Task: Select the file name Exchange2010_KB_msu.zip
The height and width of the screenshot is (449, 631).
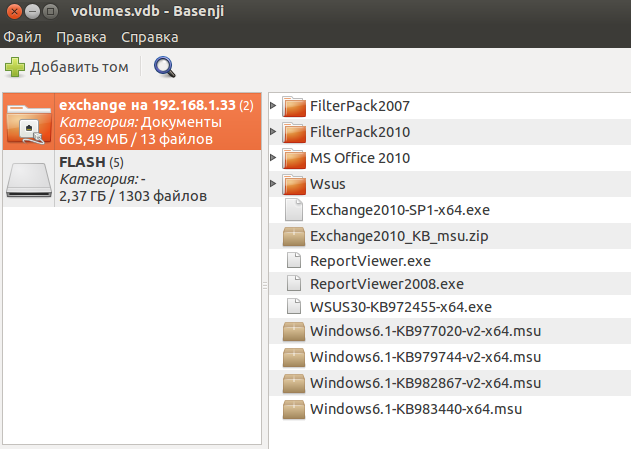Action: click(399, 236)
